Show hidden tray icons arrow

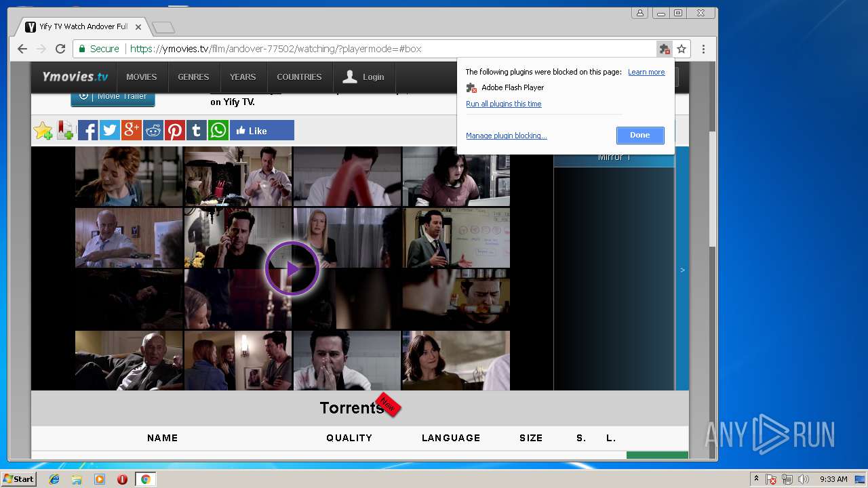click(756, 479)
